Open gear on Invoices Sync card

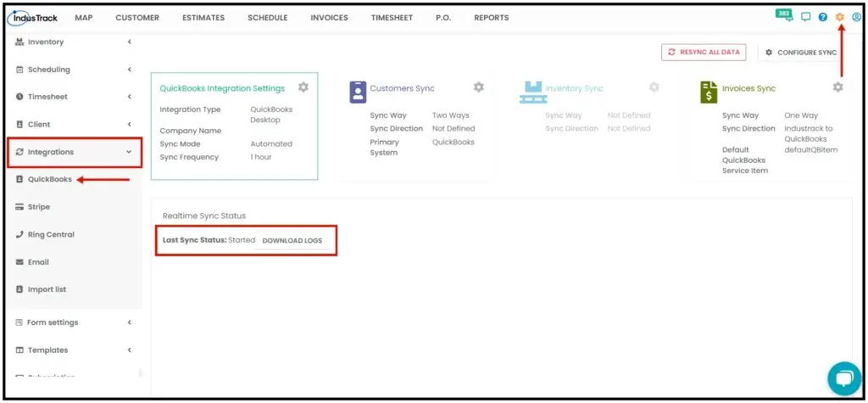point(837,87)
